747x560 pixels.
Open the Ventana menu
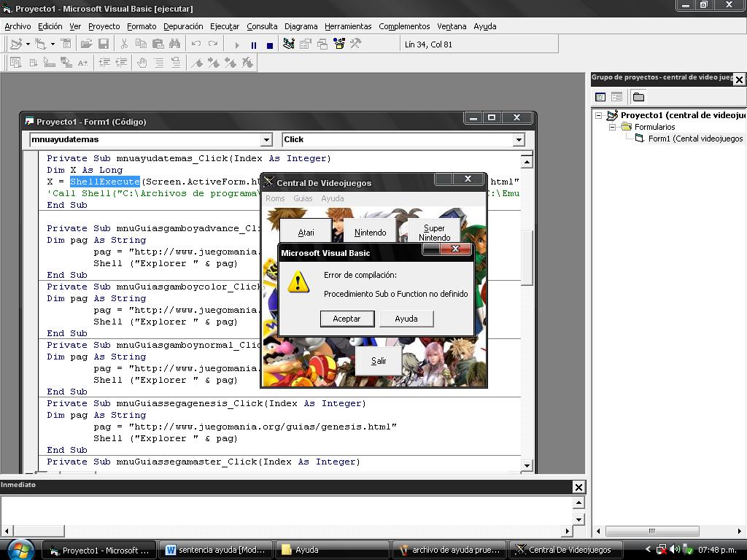pos(452,26)
